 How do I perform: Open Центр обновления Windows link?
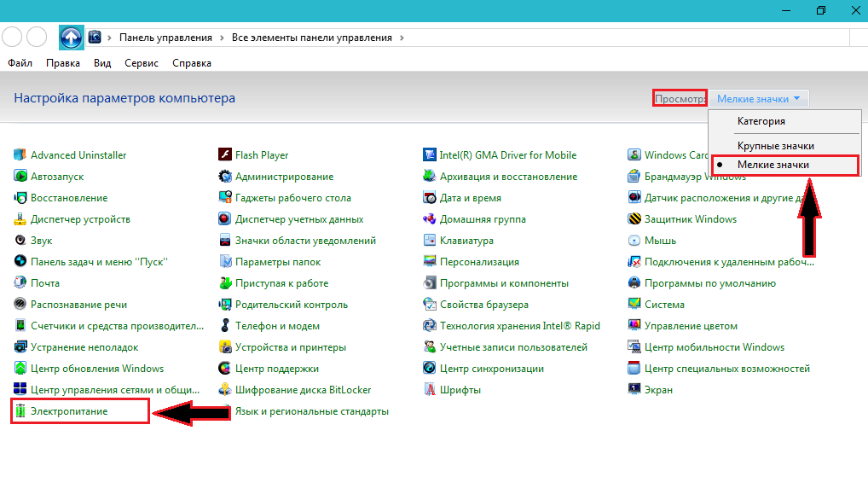click(x=96, y=369)
